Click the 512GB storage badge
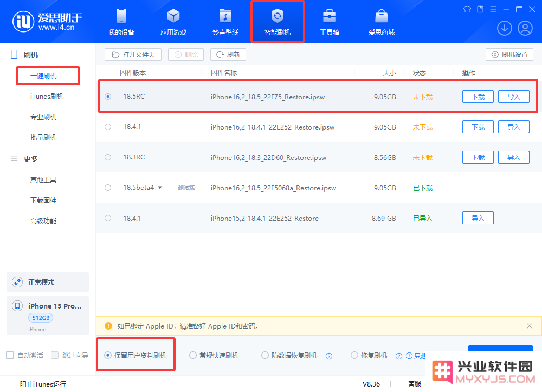The image size is (542, 392). pyautogui.click(x=41, y=318)
